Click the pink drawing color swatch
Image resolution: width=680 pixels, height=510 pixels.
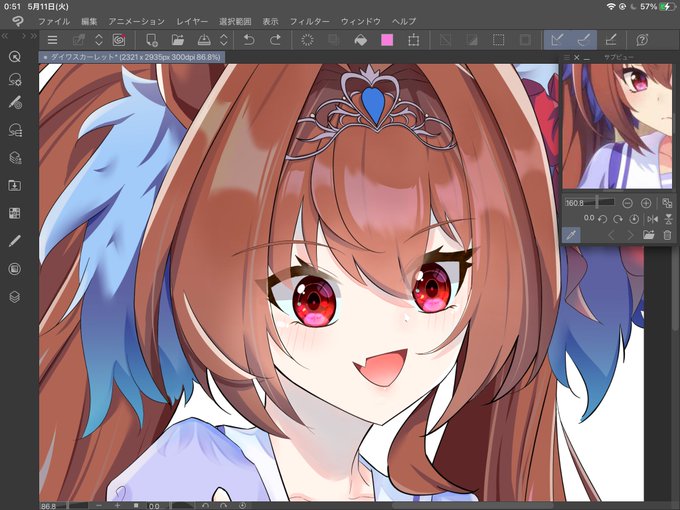point(387,40)
